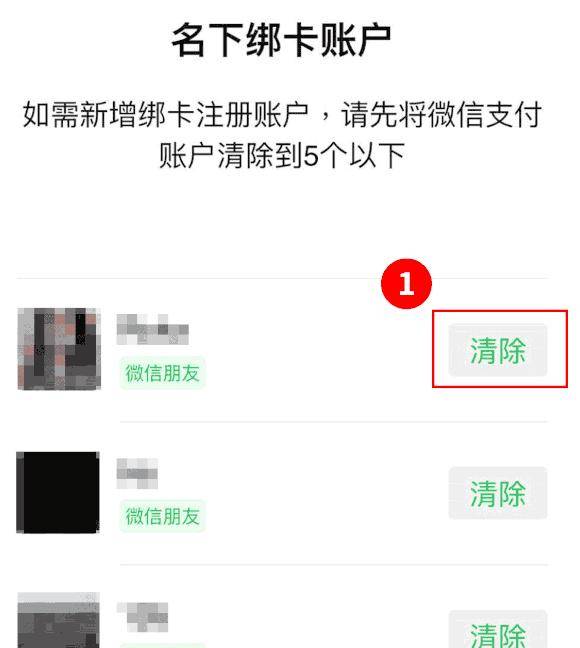Tap the partially visible 清除 button at bottom
580x648 pixels.
pyautogui.click(x=498, y=629)
